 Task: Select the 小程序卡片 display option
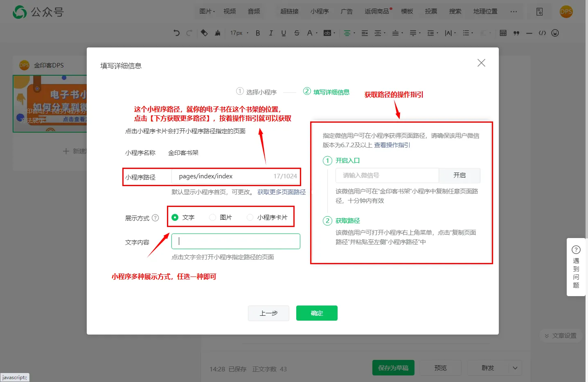(250, 217)
